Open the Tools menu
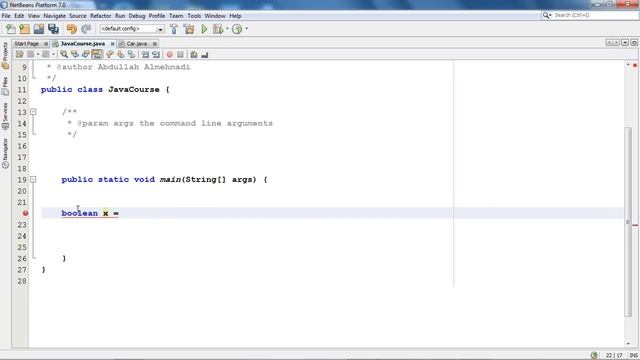 (194, 16)
